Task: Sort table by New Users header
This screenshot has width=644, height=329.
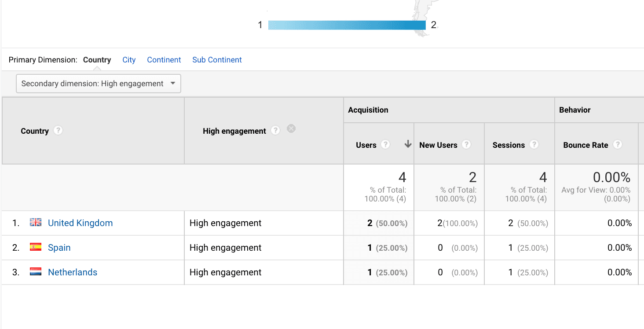Action: point(438,145)
